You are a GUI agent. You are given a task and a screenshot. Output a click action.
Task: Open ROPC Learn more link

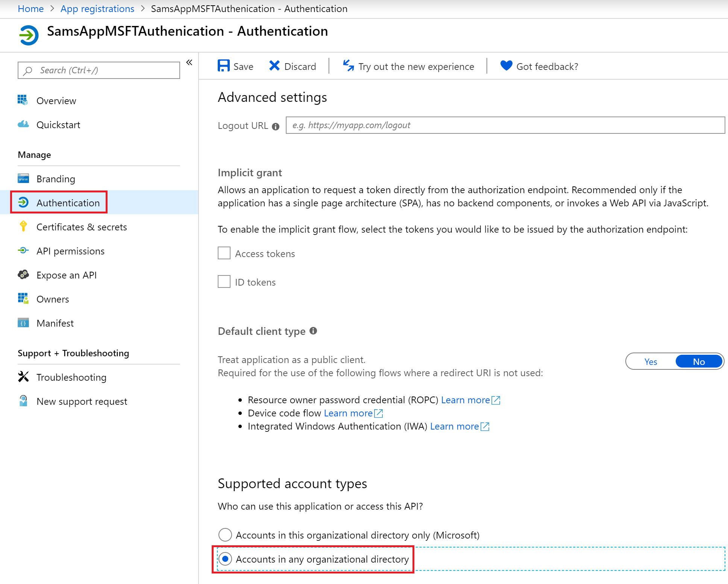(466, 400)
